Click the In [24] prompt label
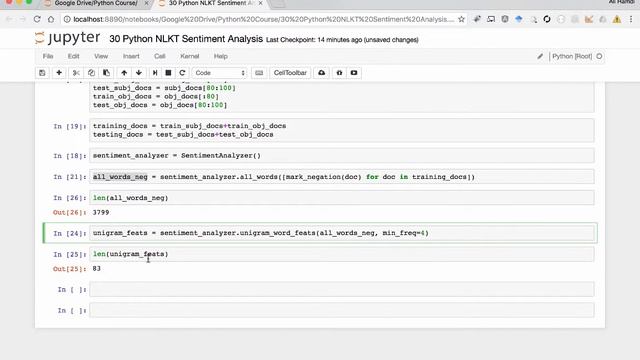This screenshot has height=360, width=640. (x=70, y=233)
